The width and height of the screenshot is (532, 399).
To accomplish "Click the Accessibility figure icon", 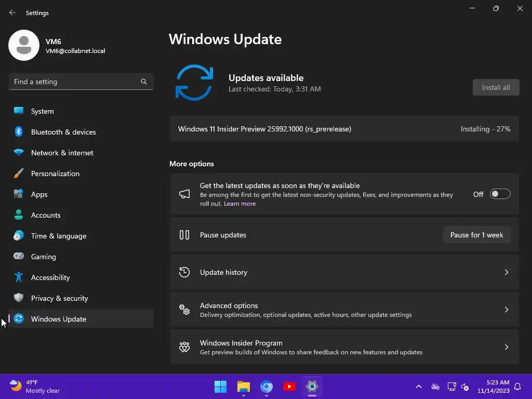I will 19,277.
